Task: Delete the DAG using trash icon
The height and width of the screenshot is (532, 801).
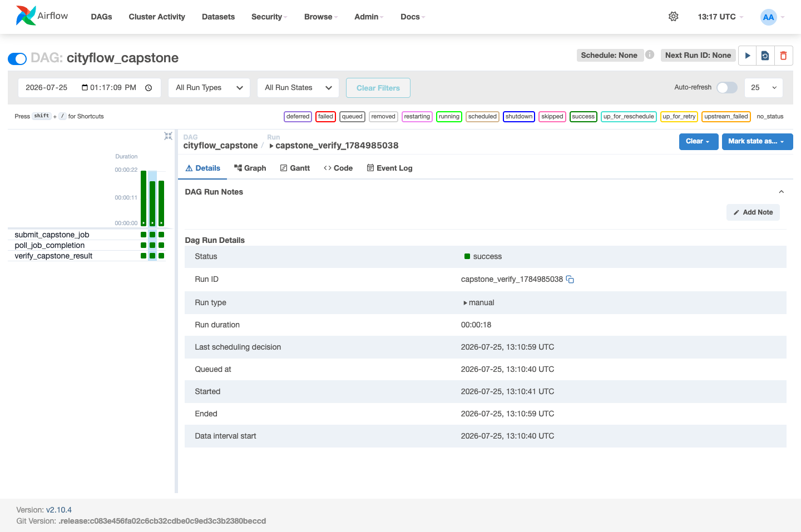Action: (783, 56)
